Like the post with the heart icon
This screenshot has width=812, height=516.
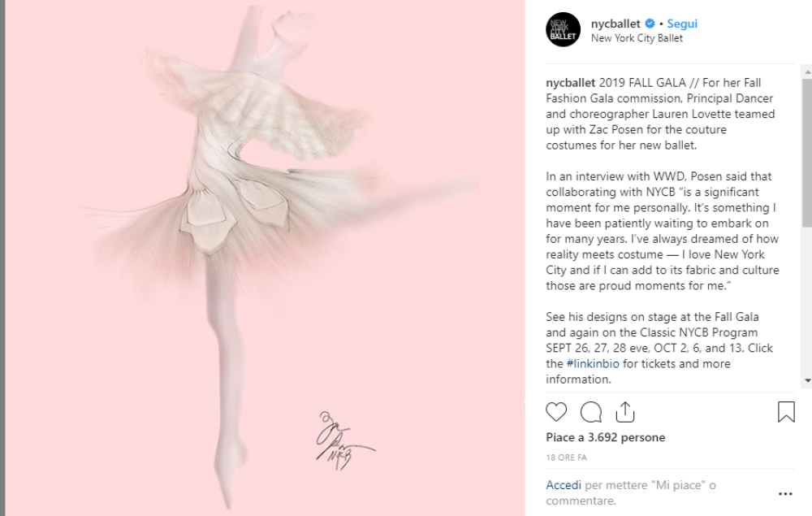556,412
